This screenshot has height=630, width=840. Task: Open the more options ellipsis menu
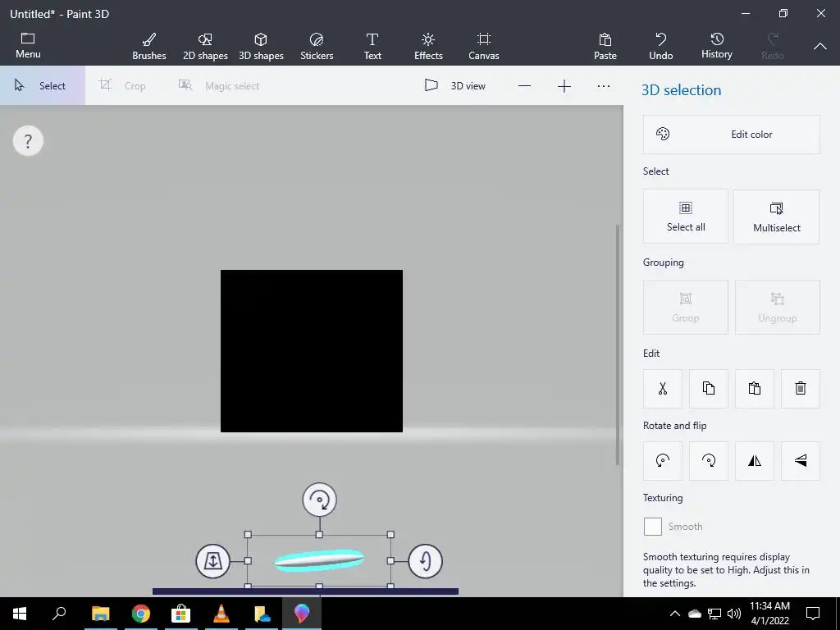tap(604, 85)
